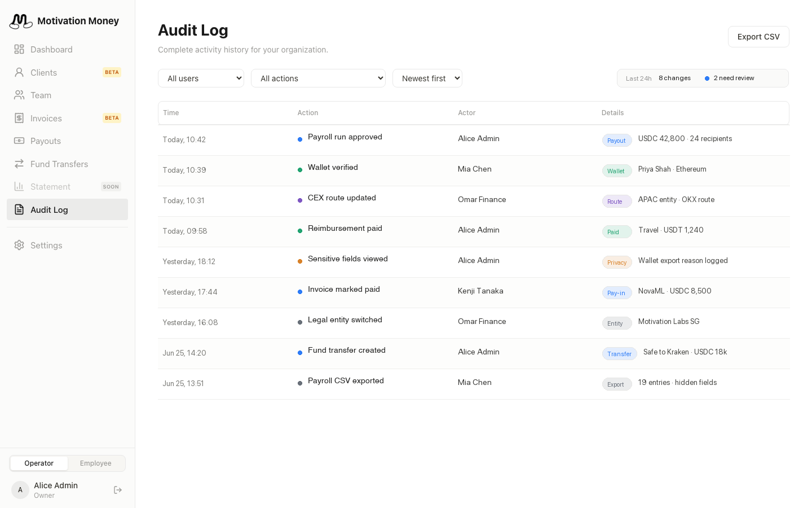Open the All users filter dropdown
812x508 pixels.
[x=201, y=78]
